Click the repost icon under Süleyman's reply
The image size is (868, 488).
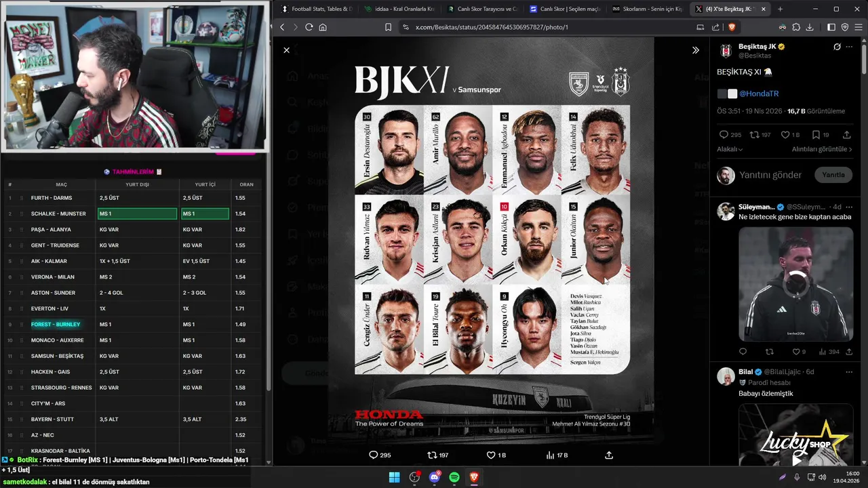769,352
